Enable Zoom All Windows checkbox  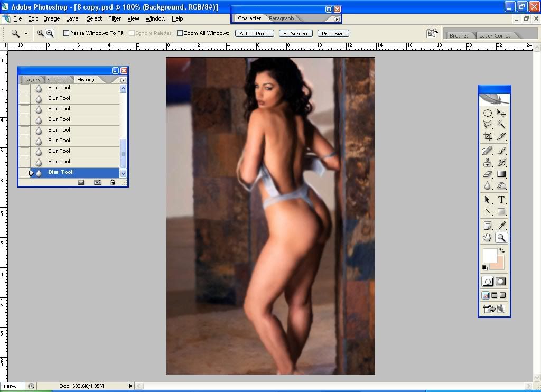coord(180,33)
